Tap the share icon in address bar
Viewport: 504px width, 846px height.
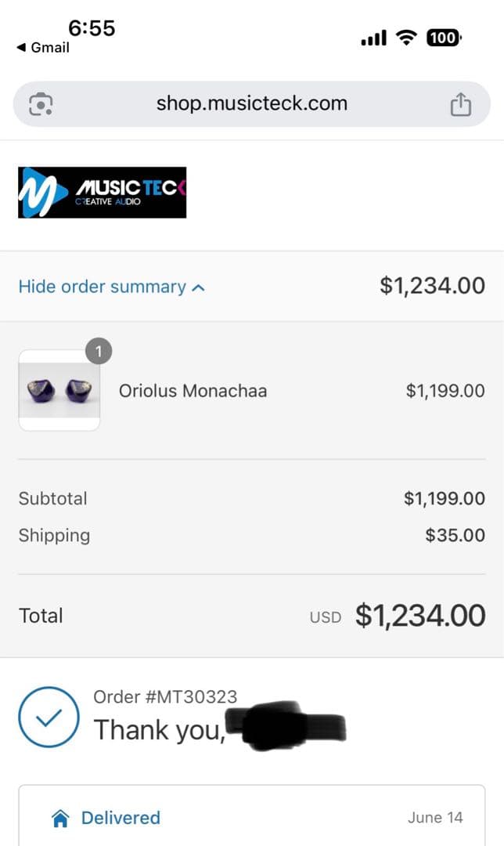tap(461, 104)
